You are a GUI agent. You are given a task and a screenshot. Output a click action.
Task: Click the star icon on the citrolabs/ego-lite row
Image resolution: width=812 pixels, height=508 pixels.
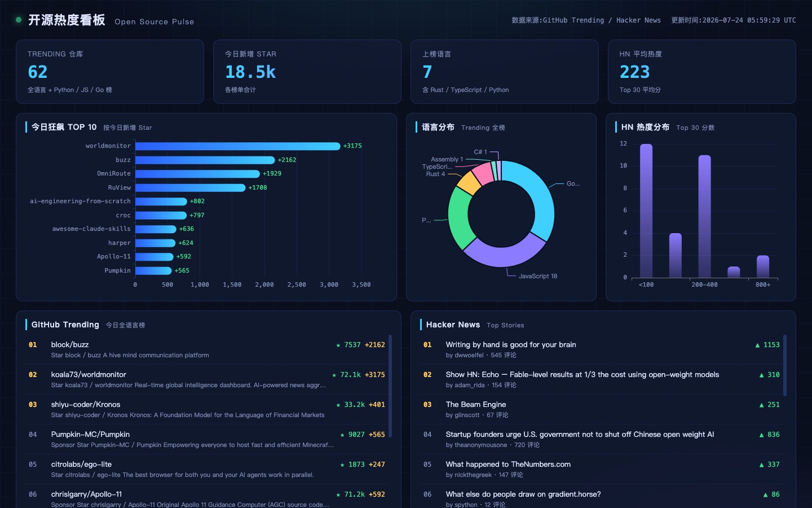(342, 465)
